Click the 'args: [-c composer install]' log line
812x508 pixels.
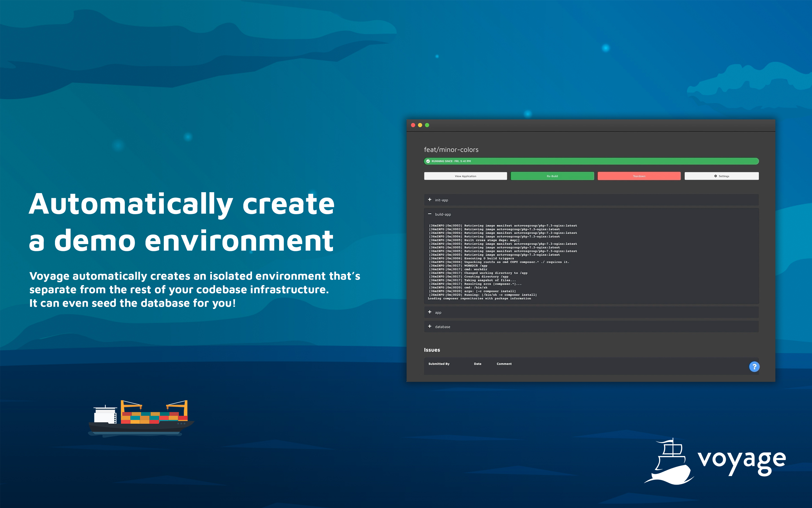coord(473,291)
